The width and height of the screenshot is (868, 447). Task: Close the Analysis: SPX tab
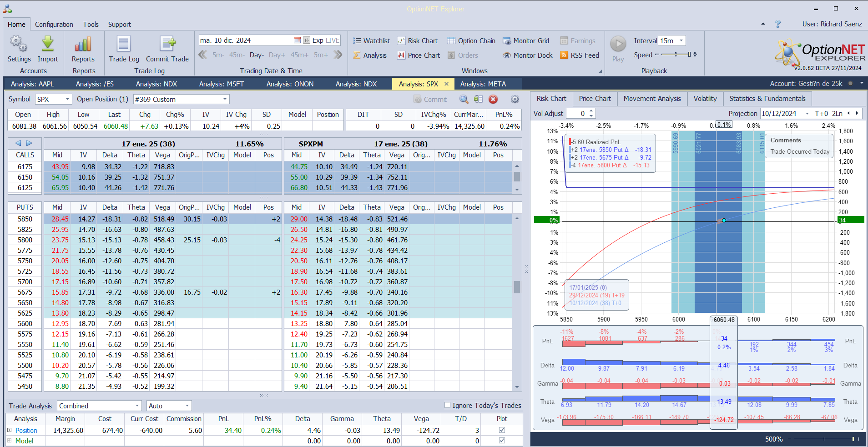point(447,84)
